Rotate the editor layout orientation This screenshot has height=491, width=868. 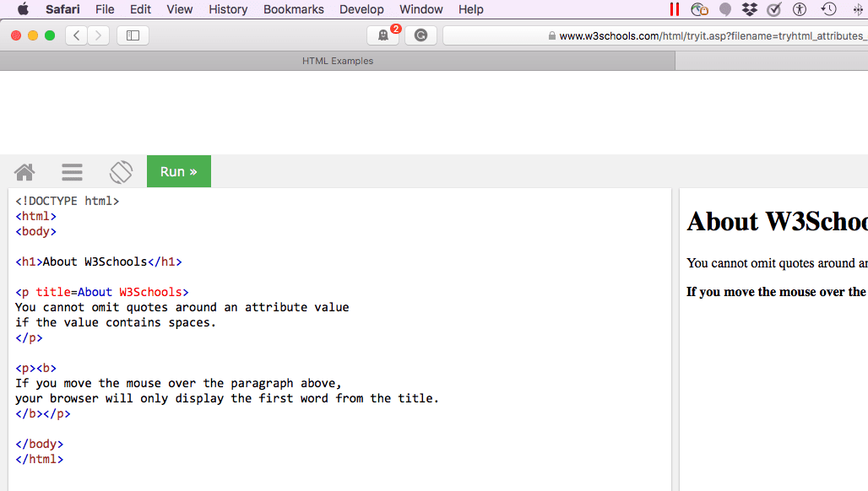pos(121,172)
